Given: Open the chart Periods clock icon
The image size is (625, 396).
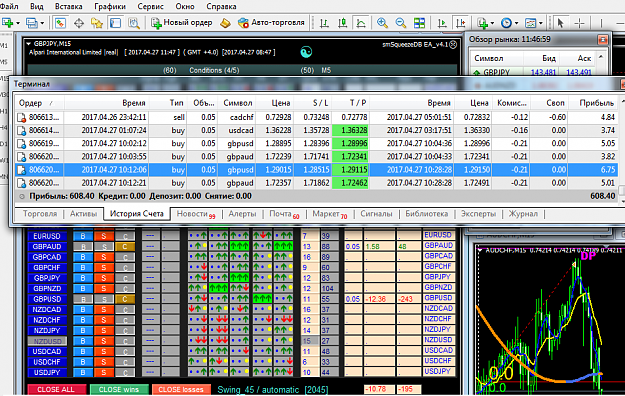Looking at the screenshot, I should pyautogui.click(x=506, y=23).
